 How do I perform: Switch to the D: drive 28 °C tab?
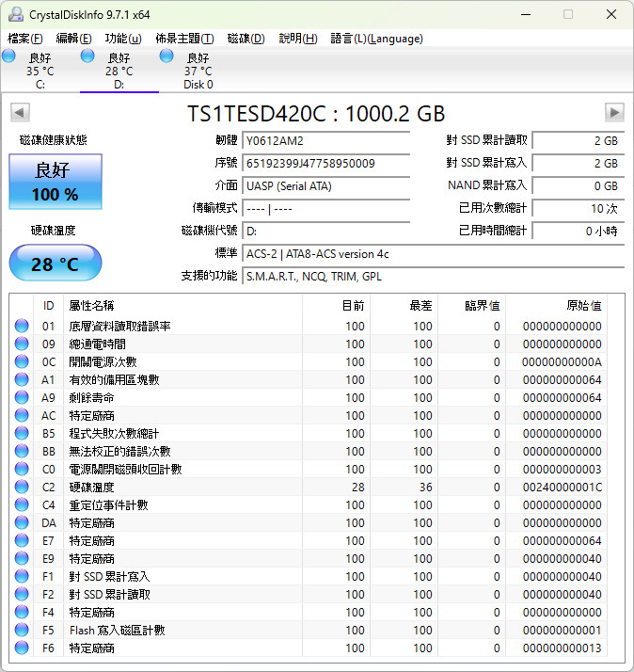point(119,71)
